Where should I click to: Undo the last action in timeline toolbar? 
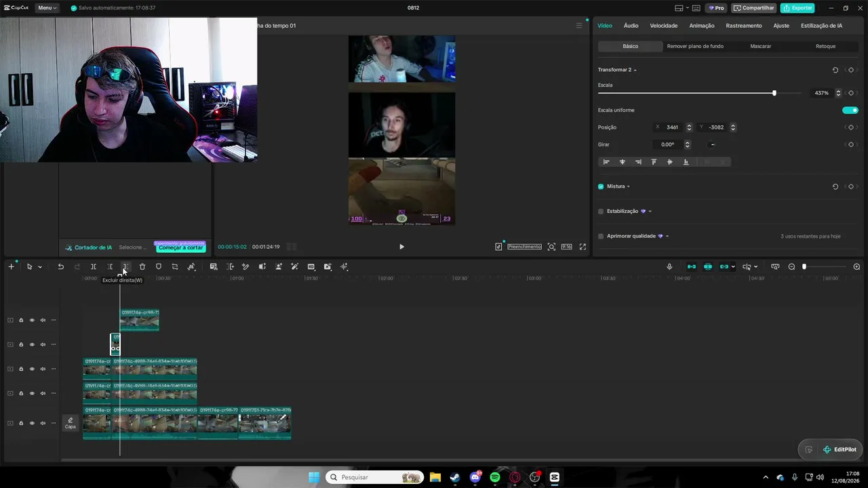pyautogui.click(x=60, y=267)
